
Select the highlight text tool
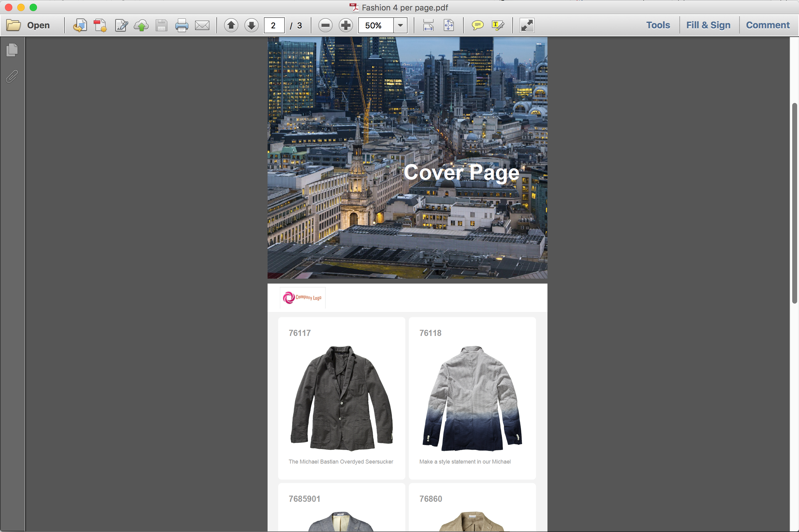(498, 26)
